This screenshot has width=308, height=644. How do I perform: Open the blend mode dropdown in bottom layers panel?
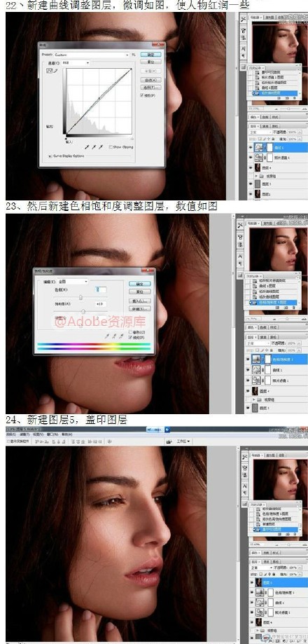[262, 568]
